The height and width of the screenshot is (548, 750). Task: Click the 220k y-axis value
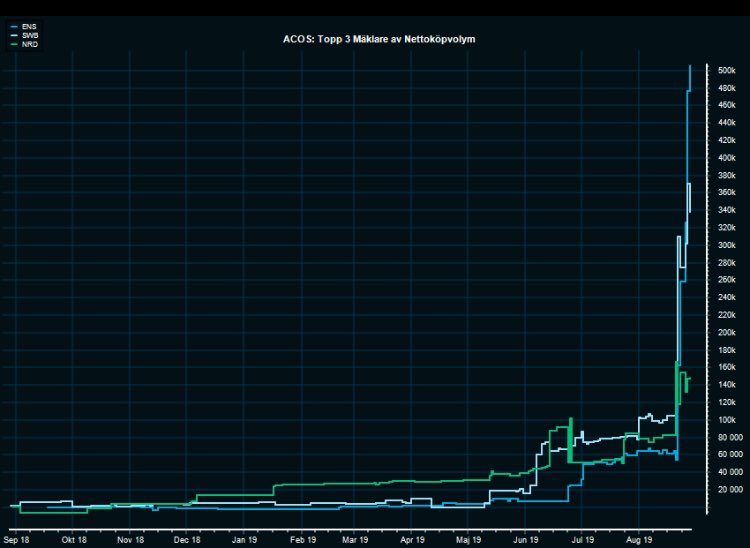(727, 315)
